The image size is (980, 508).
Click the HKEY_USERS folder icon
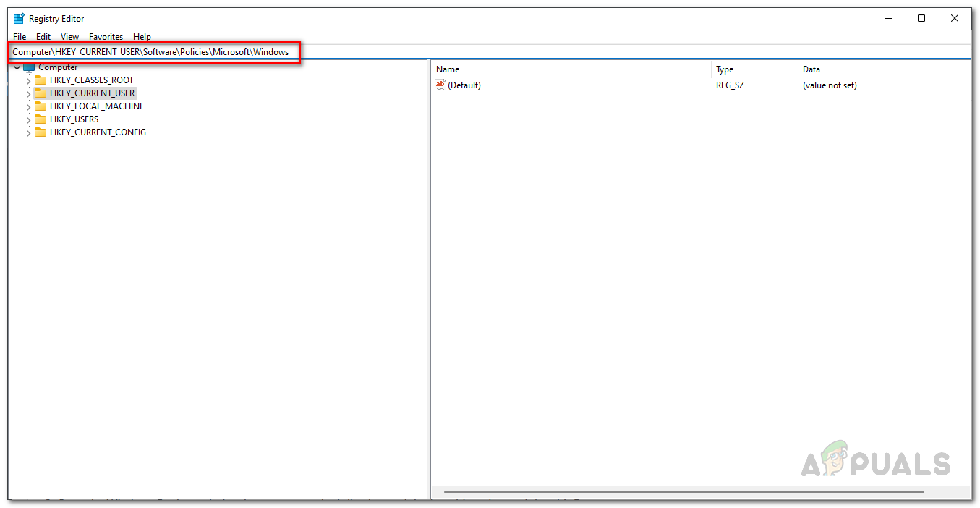[x=41, y=119]
